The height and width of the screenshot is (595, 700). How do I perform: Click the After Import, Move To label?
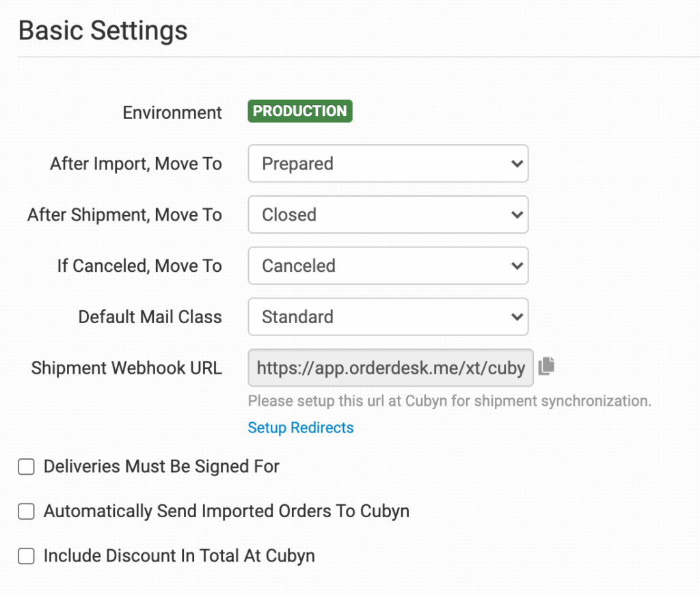click(x=136, y=164)
